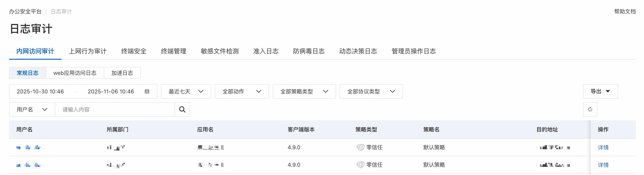644x175 pixels.
Task: Expand the 全部协议类型 dropdown
Action: click(x=371, y=92)
